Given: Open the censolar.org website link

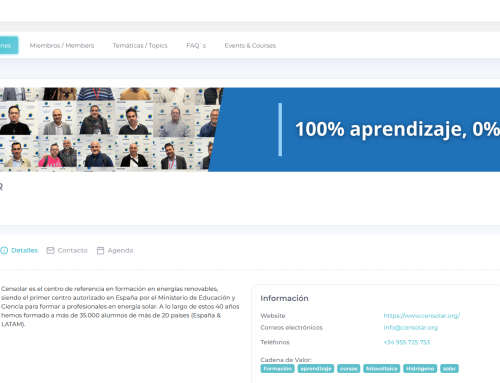Looking at the screenshot, I should [x=422, y=316].
